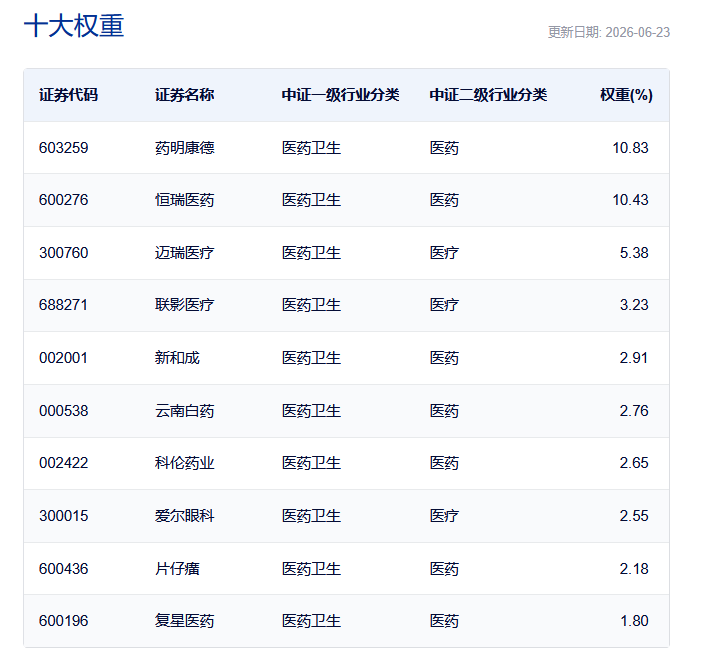Click the stock name 新和成
705x669 pixels.
pyautogui.click(x=177, y=358)
